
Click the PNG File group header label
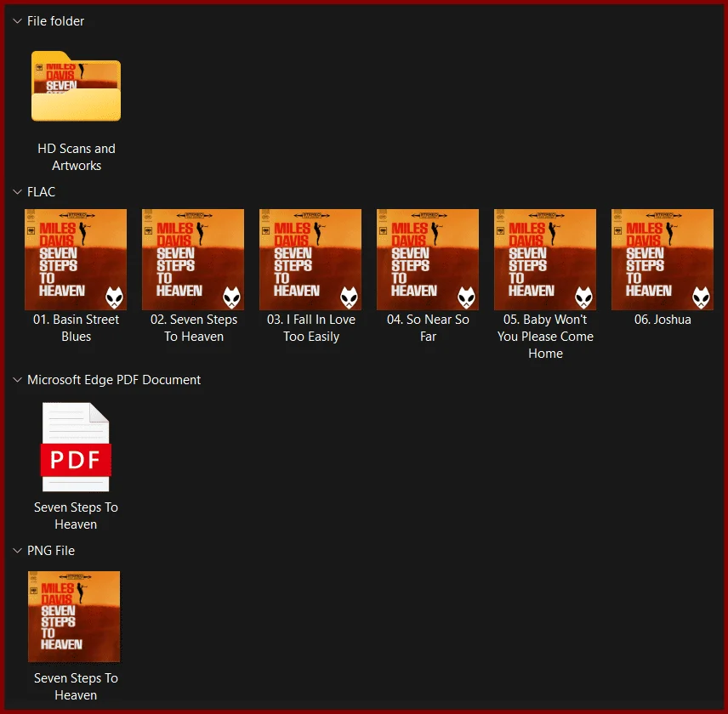51,550
